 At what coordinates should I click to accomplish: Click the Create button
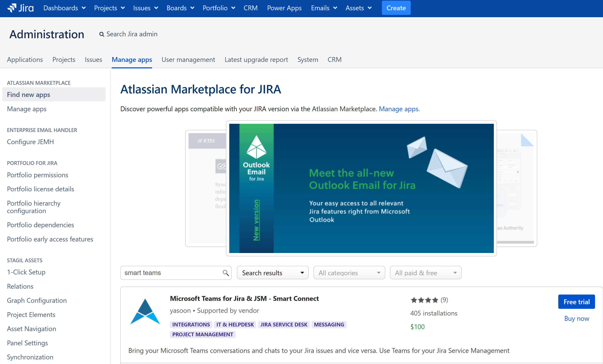coord(396,8)
